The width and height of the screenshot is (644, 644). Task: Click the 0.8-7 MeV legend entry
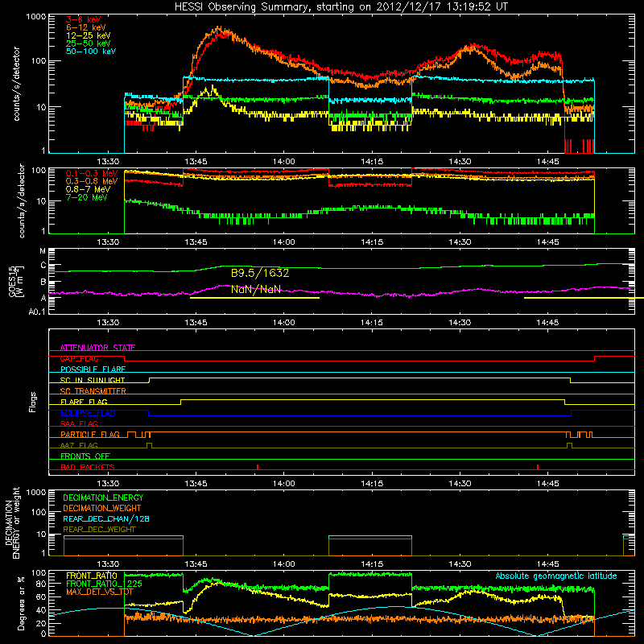tap(88, 189)
